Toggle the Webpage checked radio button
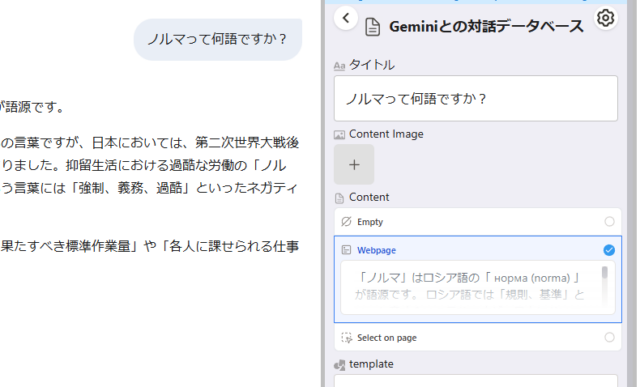The image size is (640, 387). tap(609, 250)
